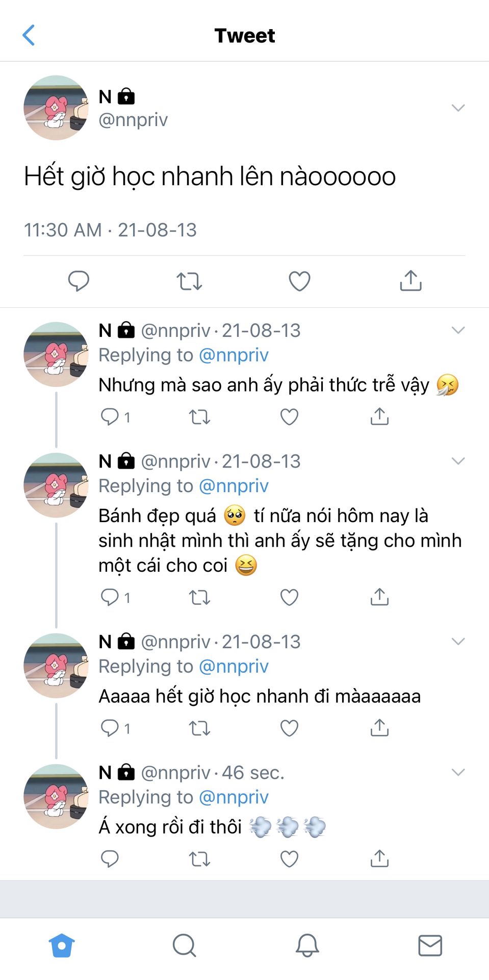The width and height of the screenshot is (489, 980).
Task: Switch to the Search tab
Action: 184,945
